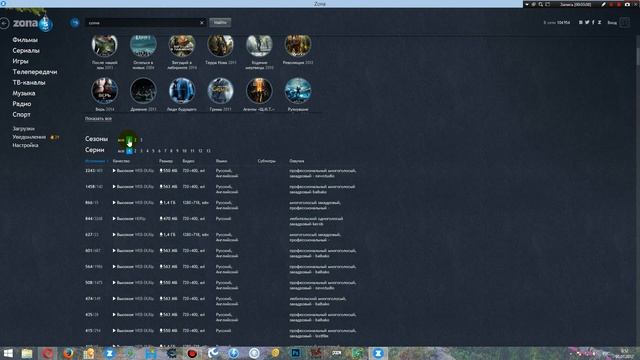The height and width of the screenshot is (360, 640).
Task: Click the Вход login link
Action: pos(612,22)
